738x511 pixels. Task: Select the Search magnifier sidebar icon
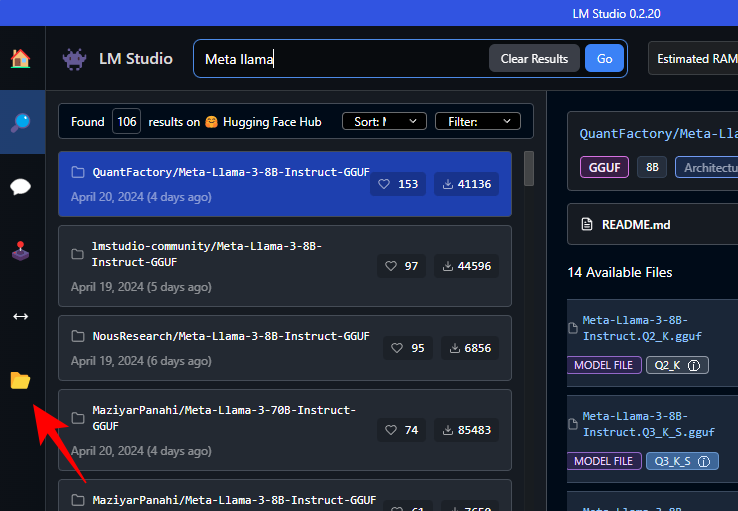[x=20, y=122]
